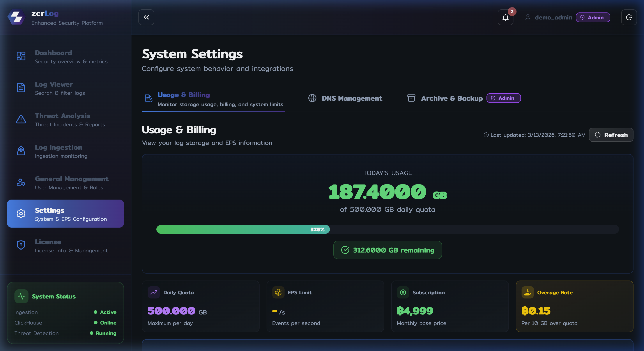This screenshot has height=351, width=644.
Task: Click the Threat Detection Running status
Action: (103, 333)
